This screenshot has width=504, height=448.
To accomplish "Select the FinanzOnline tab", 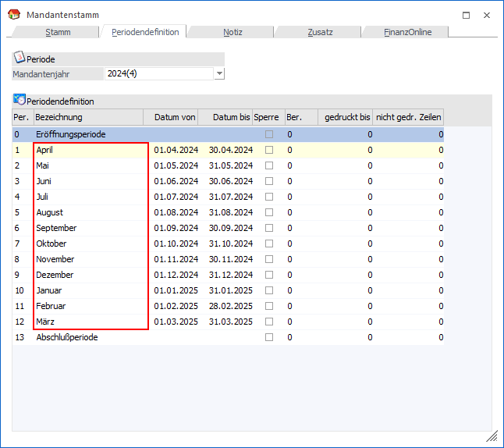I will pyautogui.click(x=406, y=32).
